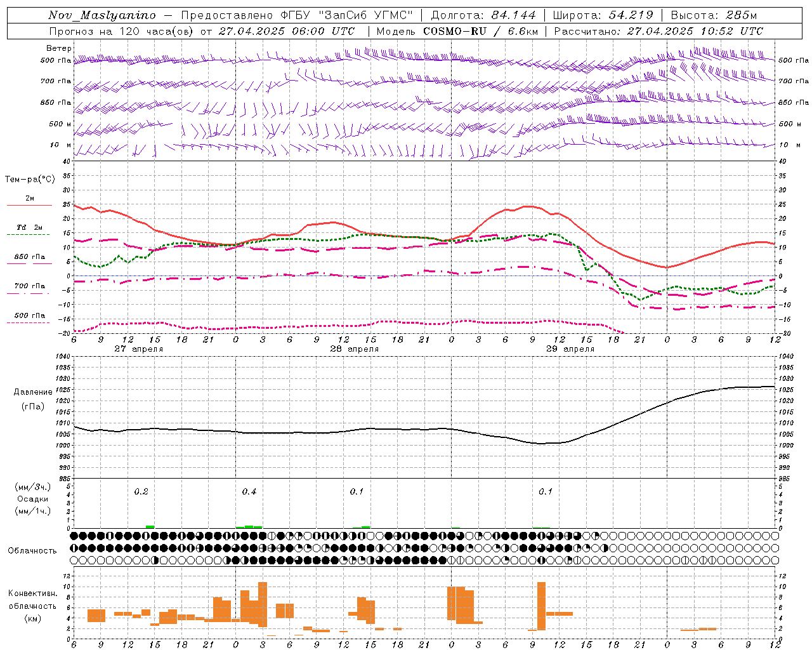The image size is (812, 650).
Task: Click the Тем-ра(°C) panel label
Action: [30, 180]
